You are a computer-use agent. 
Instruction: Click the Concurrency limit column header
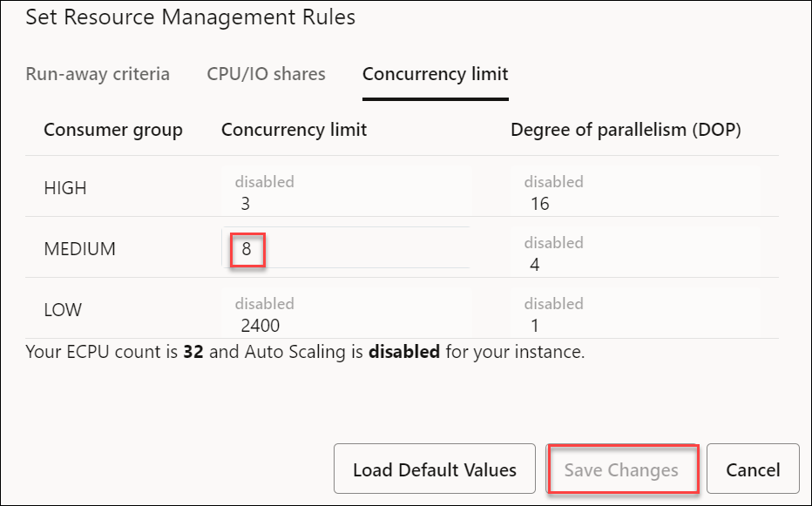[x=294, y=130]
